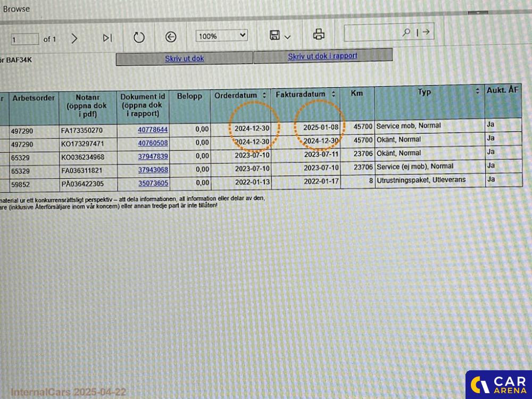Image resolution: width=532 pixels, height=399 pixels.
Task: Go back to the parent report
Action: point(170,37)
